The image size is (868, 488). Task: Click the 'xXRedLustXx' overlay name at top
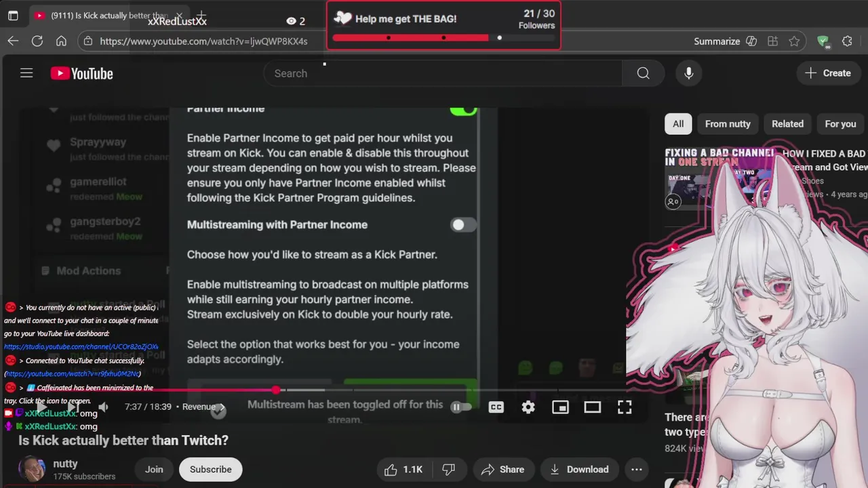coord(177,21)
